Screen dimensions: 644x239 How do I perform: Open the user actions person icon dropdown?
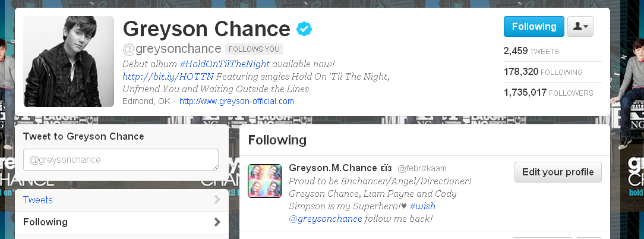580,26
